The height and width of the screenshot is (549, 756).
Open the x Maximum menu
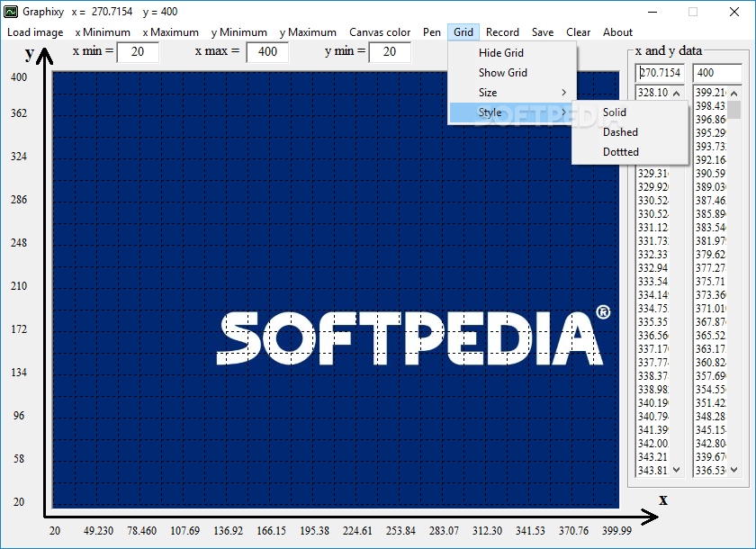point(171,32)
